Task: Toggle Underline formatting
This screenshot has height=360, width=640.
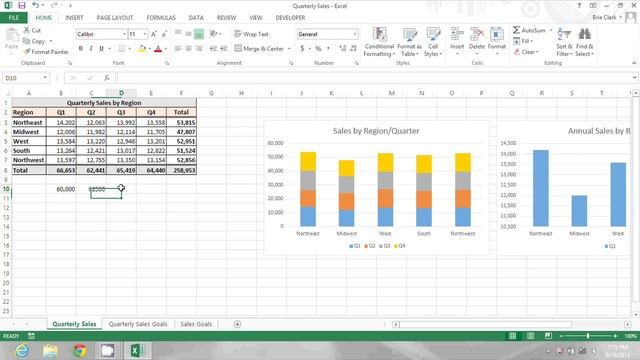Action: pyautogui.click(x=101, y=49)
